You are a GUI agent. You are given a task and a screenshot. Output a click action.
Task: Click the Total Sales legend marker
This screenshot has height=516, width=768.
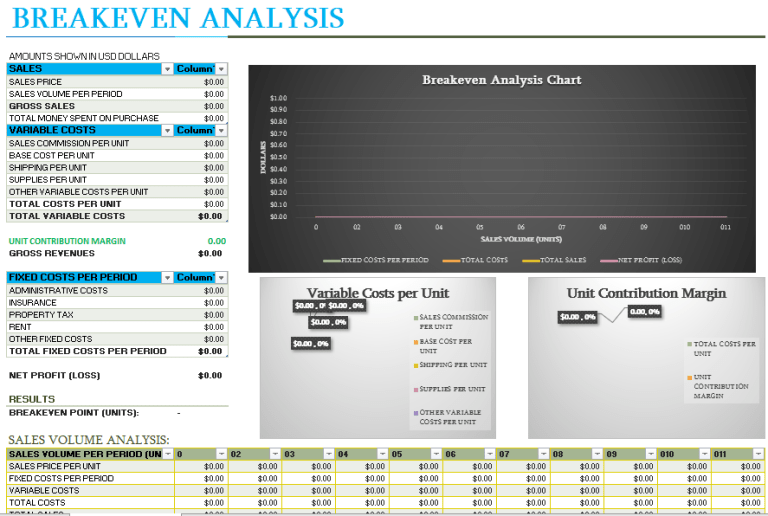click(x=530, y=260)
